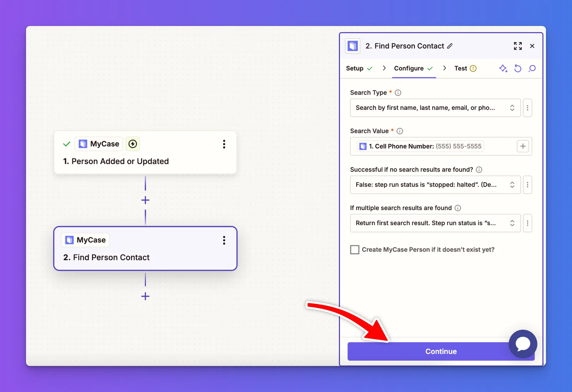Show info tooltip for Search Type

point(398,93)
